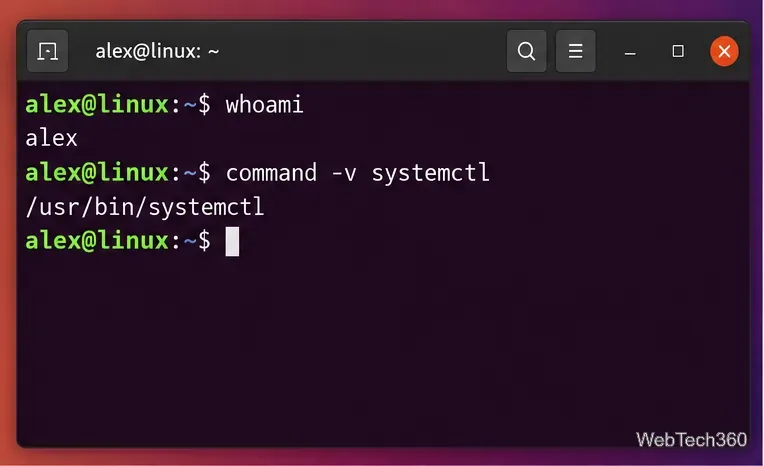The width and height of the screenshot is (764, 466).
Task: Click the prompt before 'command -v systemctl'
Action: point(118,173)
